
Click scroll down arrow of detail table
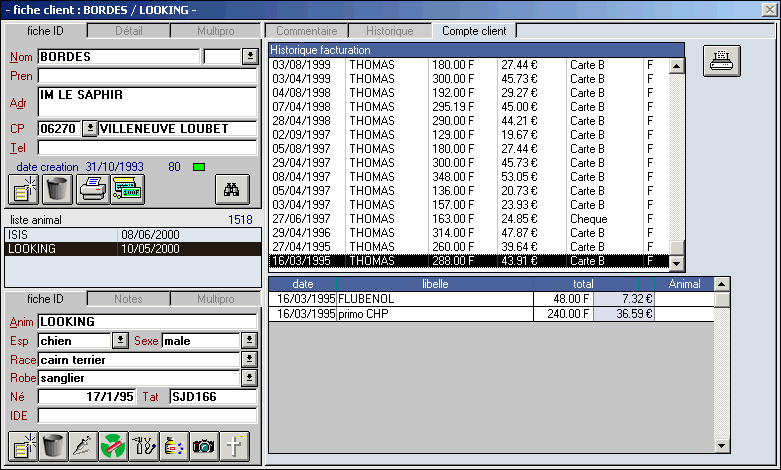tap(722, 446)
